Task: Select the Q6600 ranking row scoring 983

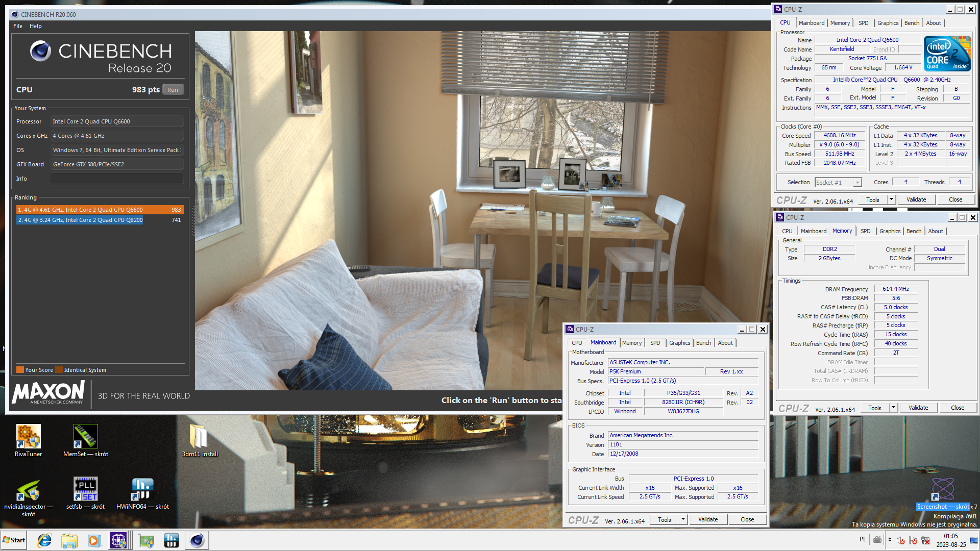Action: point(100,210)
